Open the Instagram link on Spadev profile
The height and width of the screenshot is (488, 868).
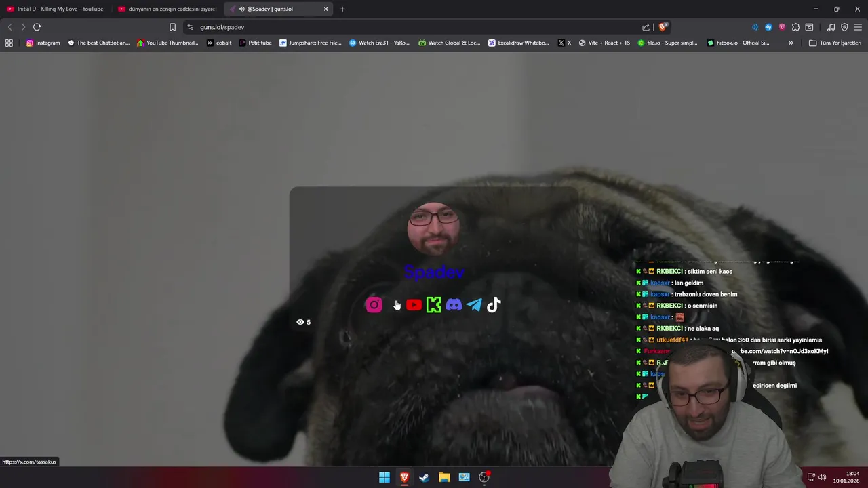coord(374,305)
